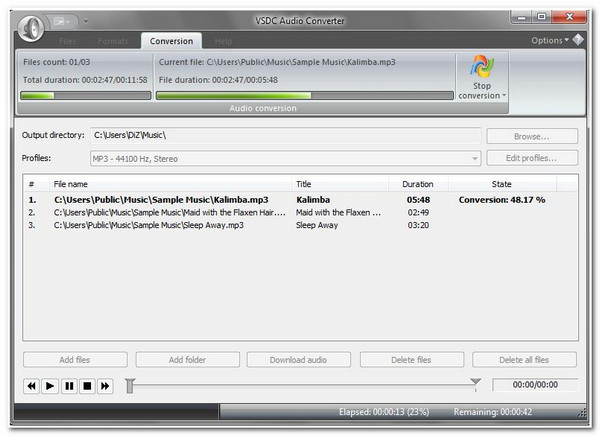Click the total duration progress bar
This screenshot has width=600, height=436.
pyautogui.click(x=86, y=95)
